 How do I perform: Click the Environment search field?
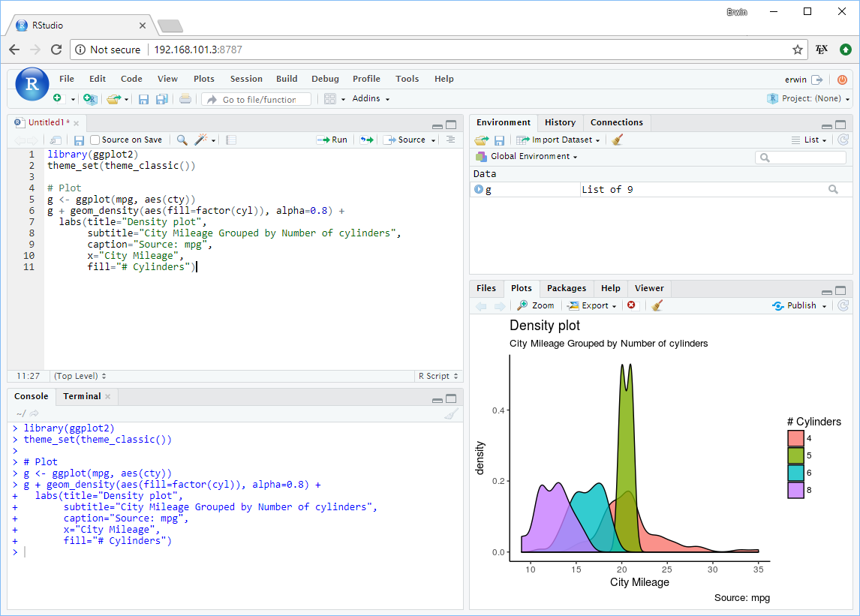click(x=800, y=158)
